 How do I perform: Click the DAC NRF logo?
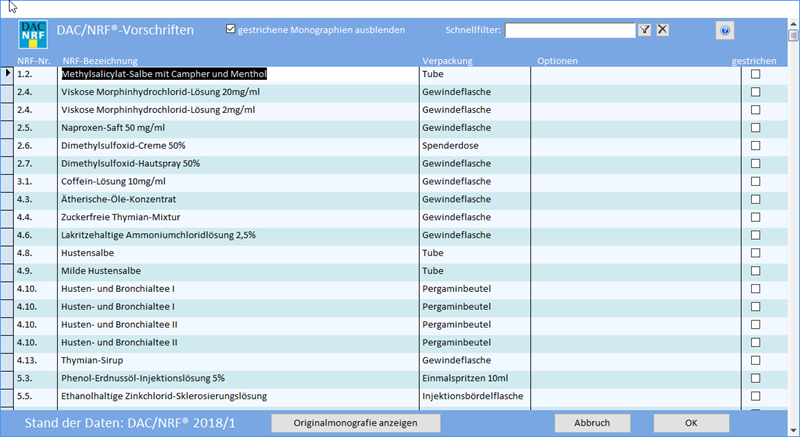click(x=33, y=36)
